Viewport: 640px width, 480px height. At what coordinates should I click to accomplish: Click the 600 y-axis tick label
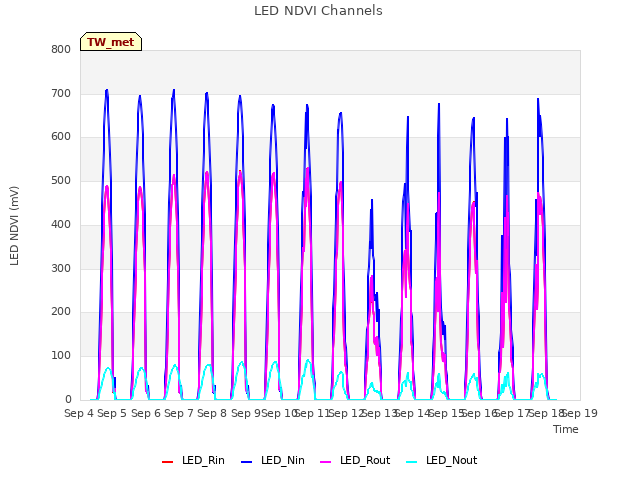click(61, 137)
